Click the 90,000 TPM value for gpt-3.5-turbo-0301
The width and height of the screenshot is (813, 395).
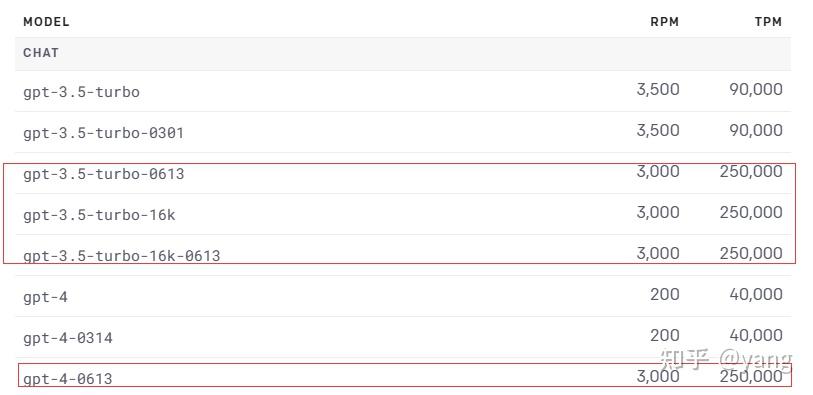(x=756, y=131)
